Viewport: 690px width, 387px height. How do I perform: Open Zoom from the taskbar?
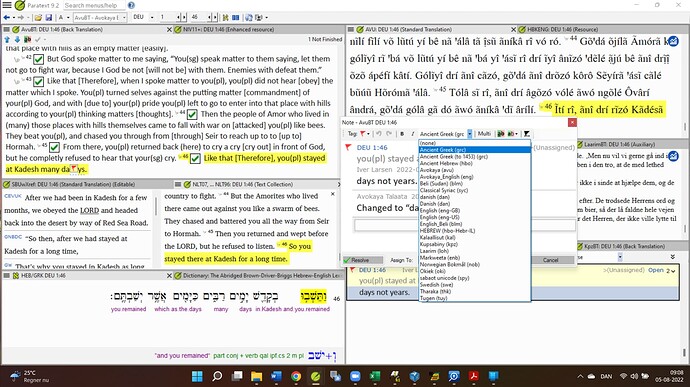click(355, 376)
